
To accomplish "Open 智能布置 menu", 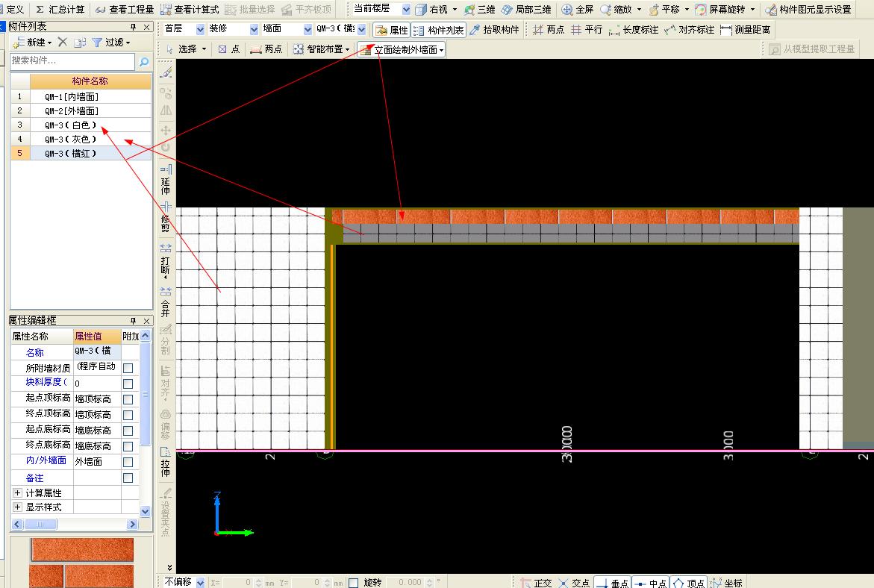I will click(321, 49).
